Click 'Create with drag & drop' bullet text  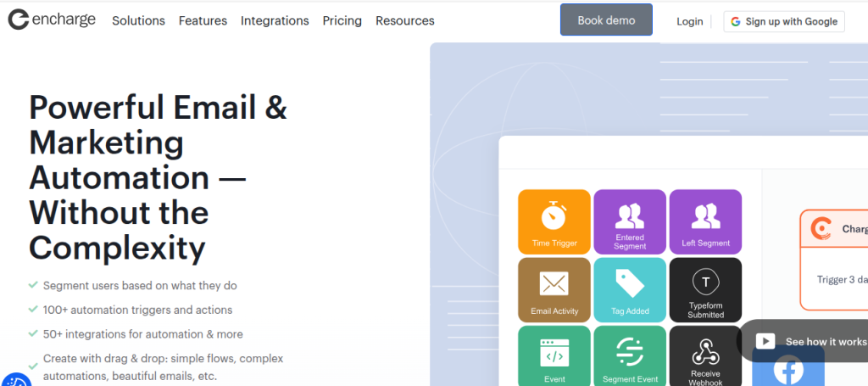pyautogui.click(x=164, y=366)
